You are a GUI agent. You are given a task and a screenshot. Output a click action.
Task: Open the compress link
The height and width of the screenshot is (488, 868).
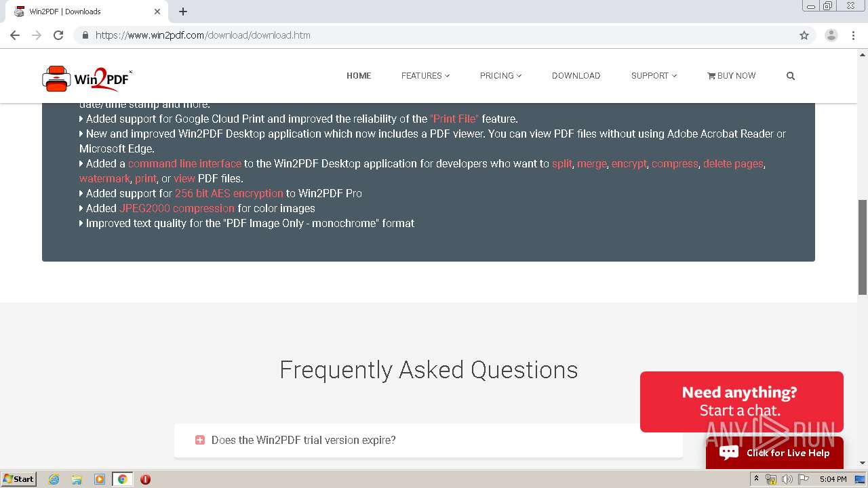[675, 163]
